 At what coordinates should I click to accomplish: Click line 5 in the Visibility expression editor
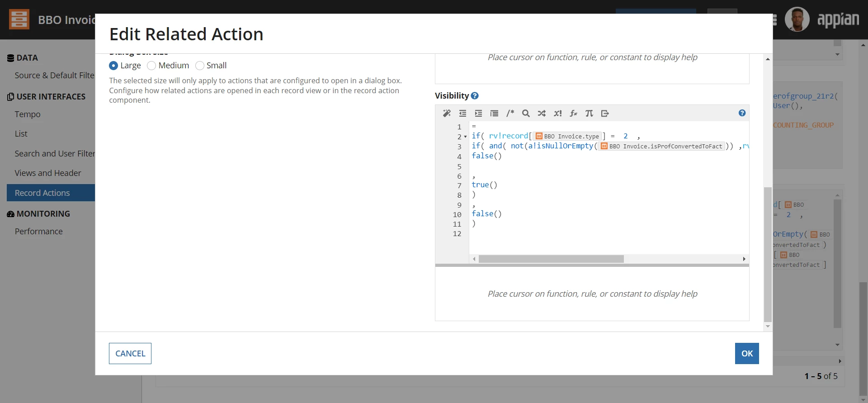[609, 166]
